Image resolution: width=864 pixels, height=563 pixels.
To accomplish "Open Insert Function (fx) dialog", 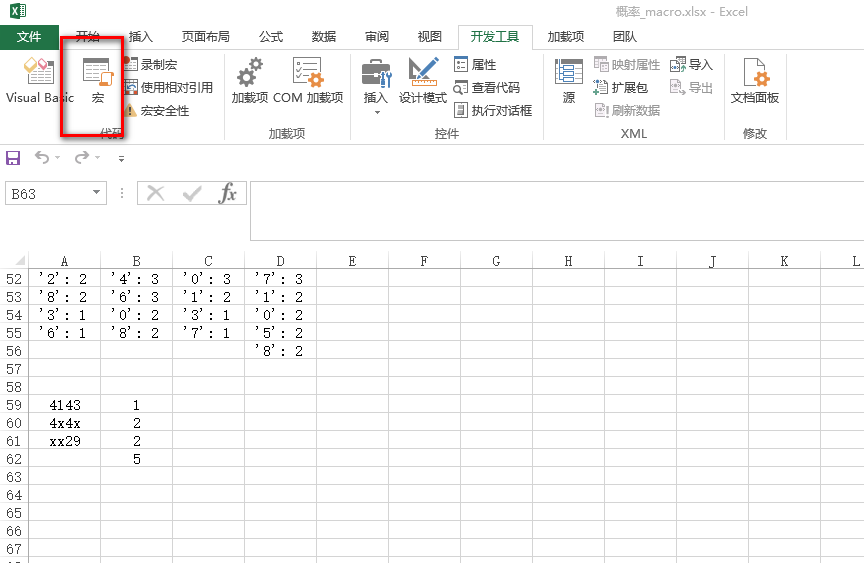I will (x=228, y=193).
